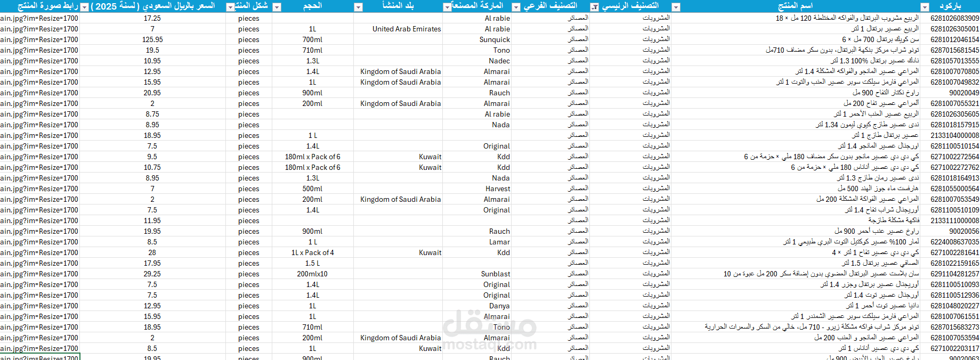Screen dimensions: 980x360
Task: Select the size cell 700ml
Action: [312, 39]
